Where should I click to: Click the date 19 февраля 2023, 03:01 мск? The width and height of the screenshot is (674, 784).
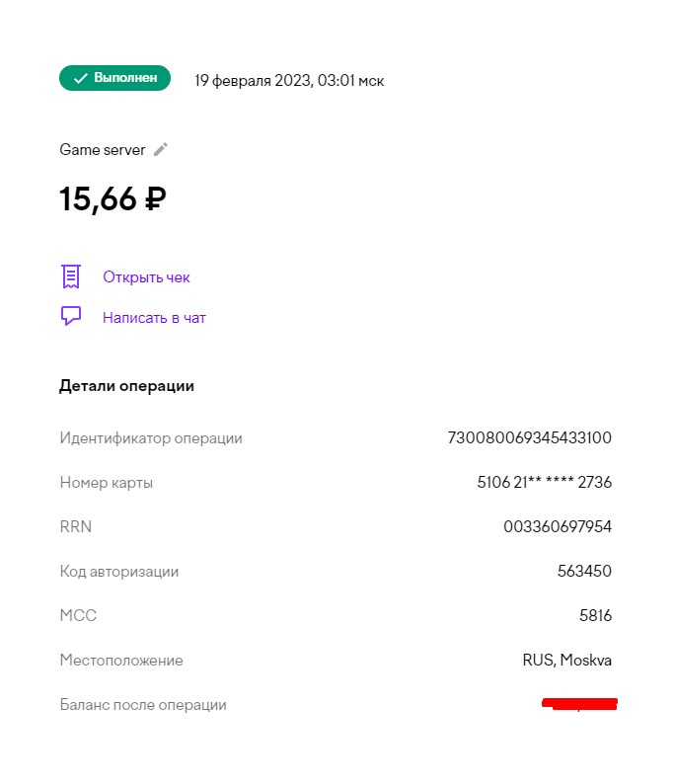[x=289, y=81]
